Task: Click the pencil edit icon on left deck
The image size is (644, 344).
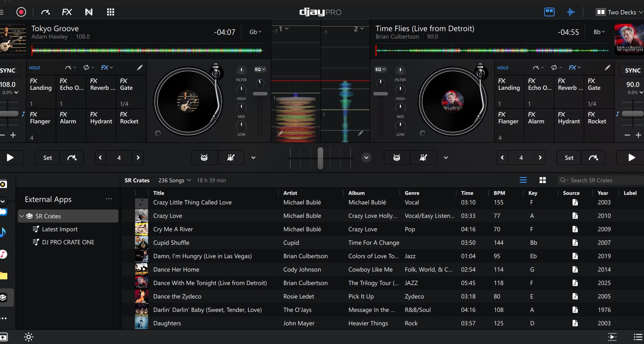Action: point(139,68)
